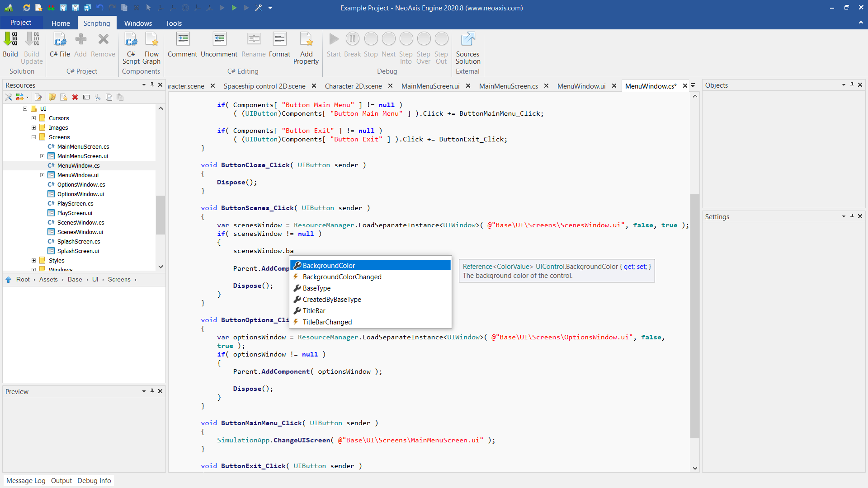Expand the Cursors folder

[x=34, y=118]
